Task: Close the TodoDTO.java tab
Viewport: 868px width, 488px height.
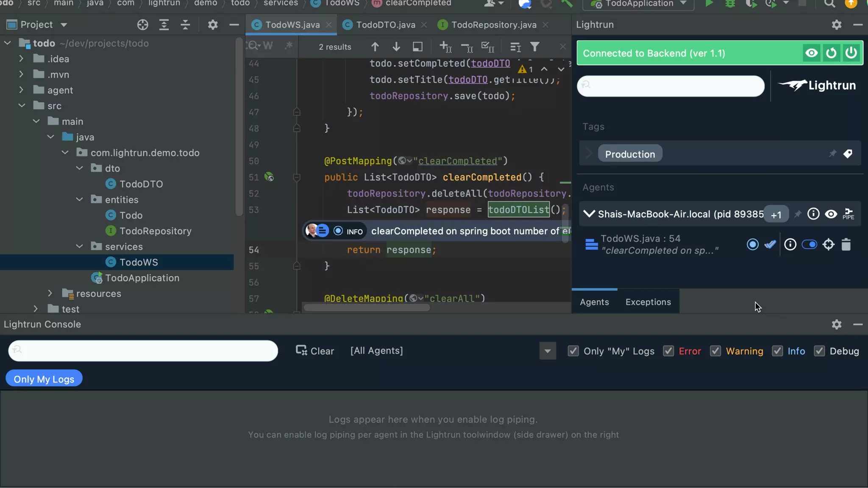Action: click(424, 25)
